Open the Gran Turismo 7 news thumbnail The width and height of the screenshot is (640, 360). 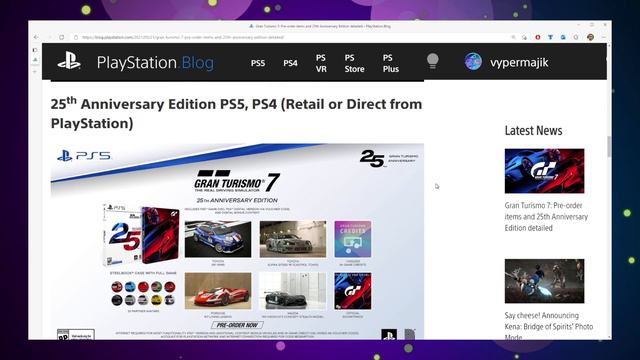pyautogui.click(x=544, y=171)
